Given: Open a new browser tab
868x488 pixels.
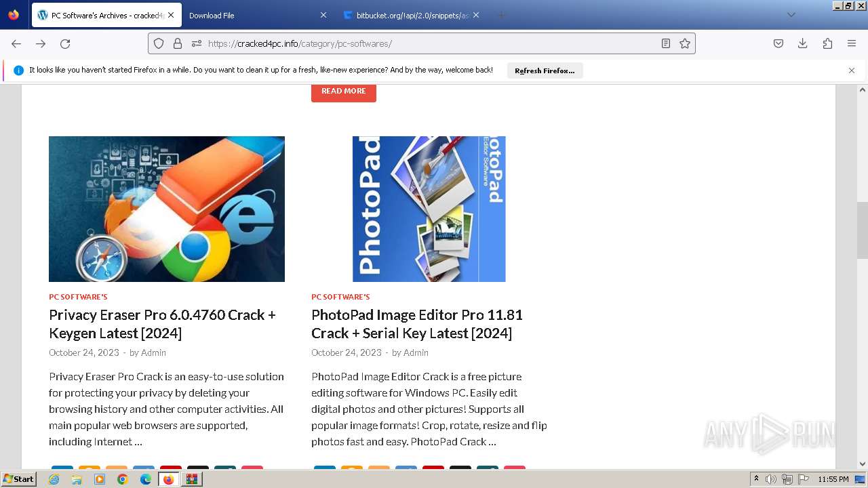Looking at the screenshot, I should (502, 15).
